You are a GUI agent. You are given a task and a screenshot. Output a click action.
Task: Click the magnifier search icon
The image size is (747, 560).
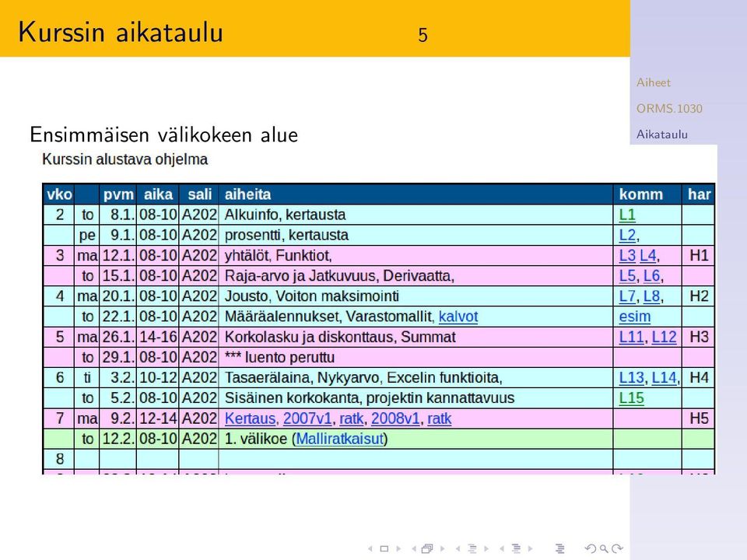coord(604,548)
